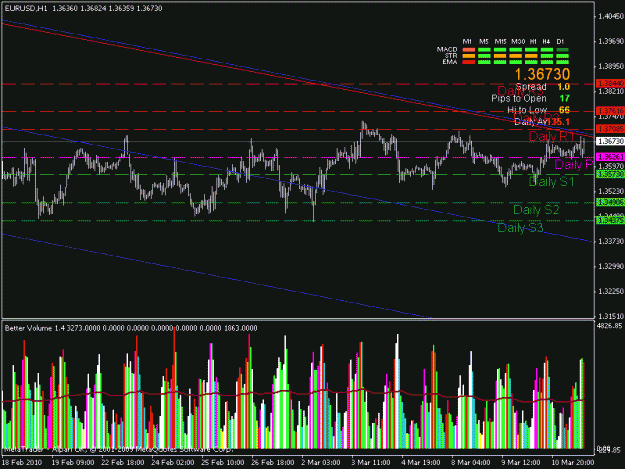
Task: Click the 18 Feb 2010 date label
Action: click(x=22, y=463)
